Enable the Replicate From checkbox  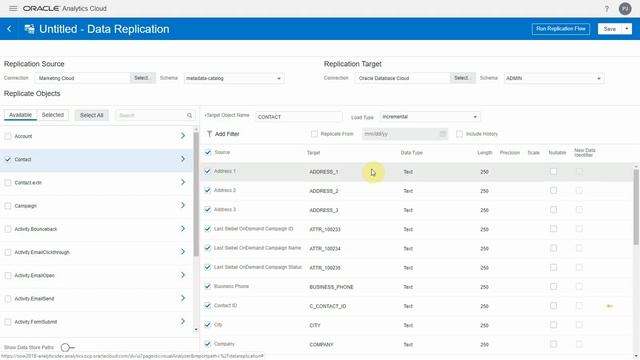pos(314,134)
